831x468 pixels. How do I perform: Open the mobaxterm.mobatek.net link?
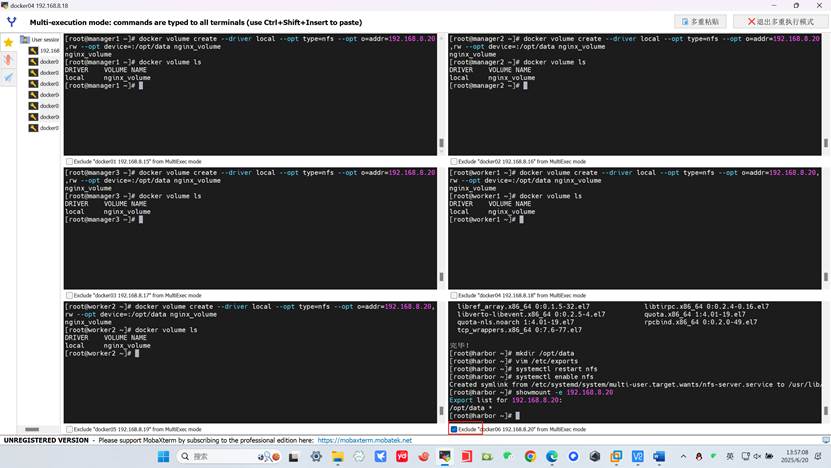tap(365, 440)
